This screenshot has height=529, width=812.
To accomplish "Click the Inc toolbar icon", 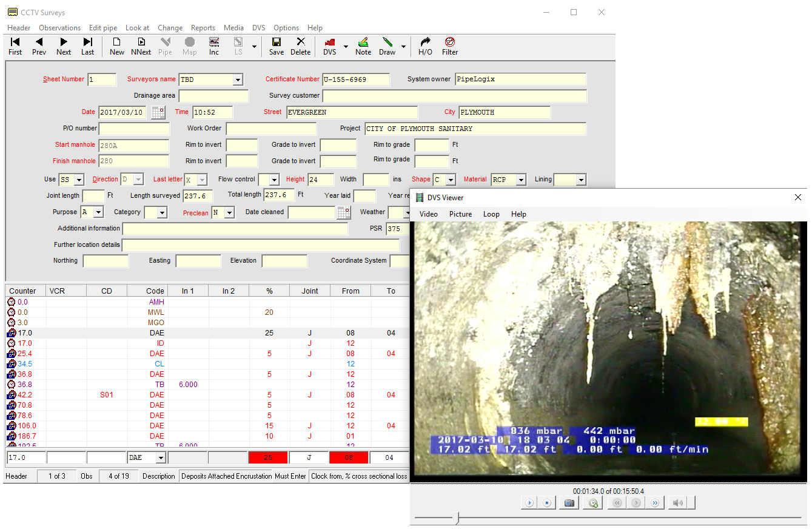I will pos(214,46).
